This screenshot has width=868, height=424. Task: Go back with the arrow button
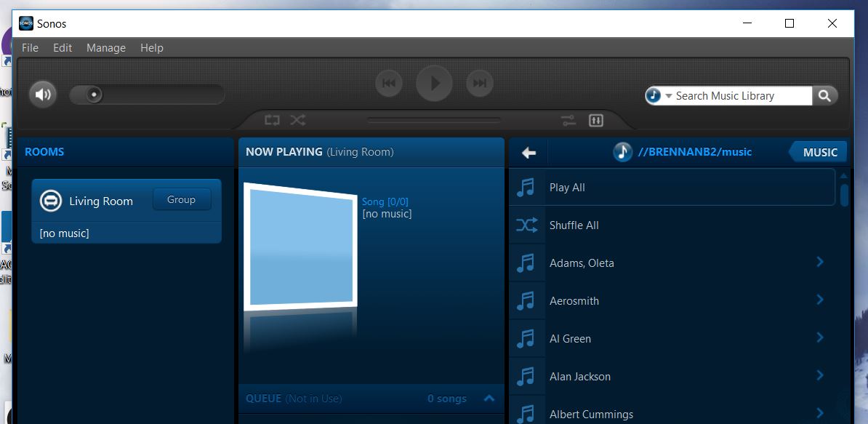pyautogui.click(x=529, y=152)
